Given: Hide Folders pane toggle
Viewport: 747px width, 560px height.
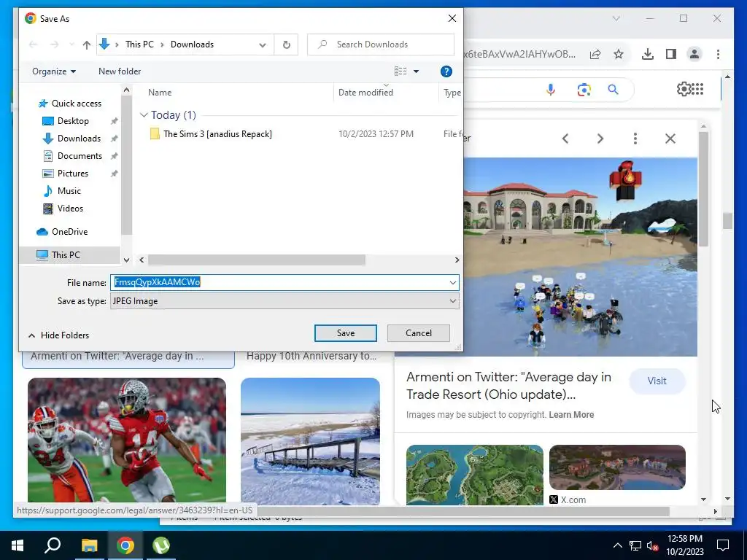Looking at the screenshot, I should [x=58, y=335].
